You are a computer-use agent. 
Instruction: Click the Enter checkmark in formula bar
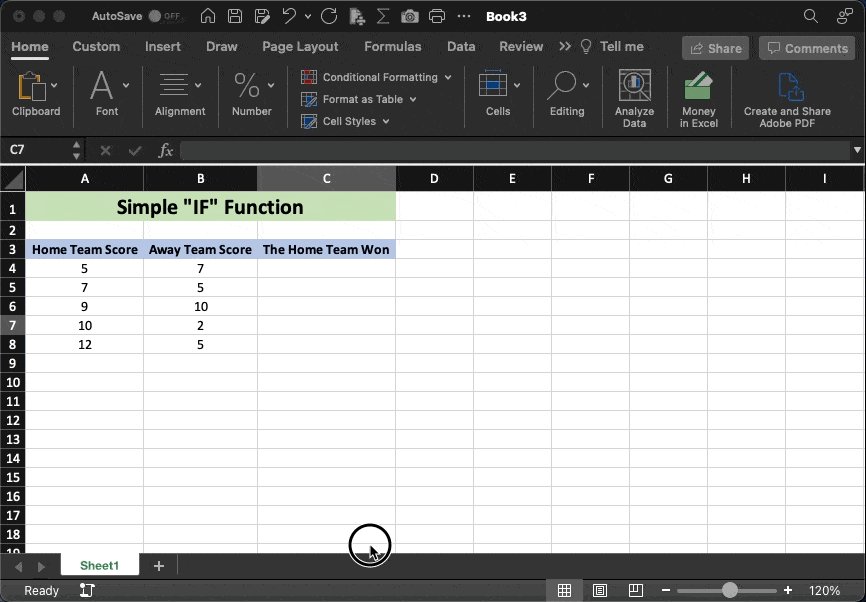(x=135, y=150)
